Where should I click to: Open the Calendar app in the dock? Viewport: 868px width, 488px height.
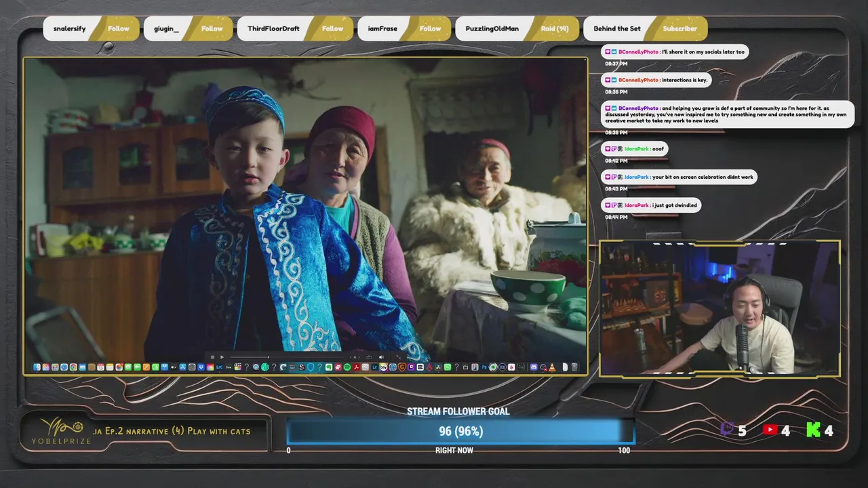[100, 367]
